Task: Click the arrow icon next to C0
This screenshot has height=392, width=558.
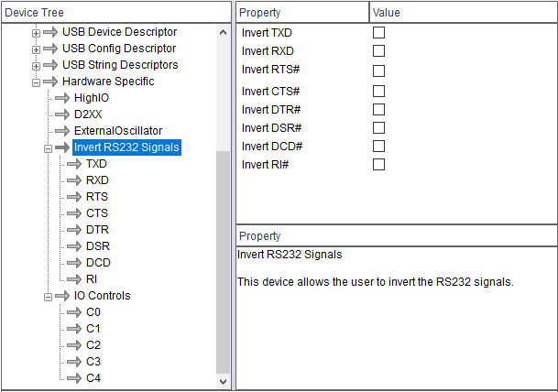Action: (x=73, y=312)
